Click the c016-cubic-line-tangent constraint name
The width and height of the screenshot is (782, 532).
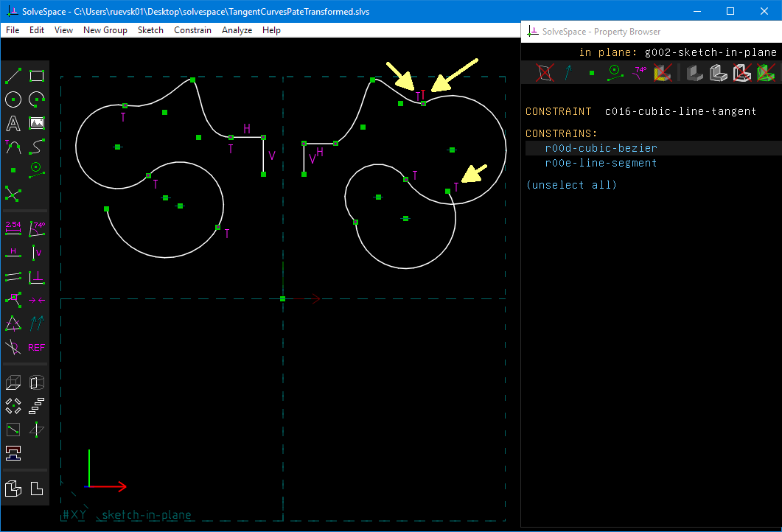(x=680, y=111)
